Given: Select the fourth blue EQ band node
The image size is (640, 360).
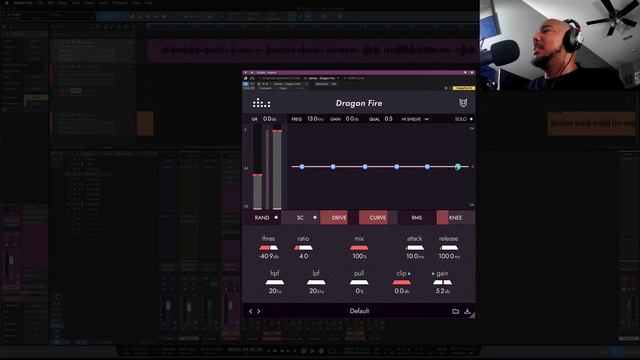Looking at the screenshot, I should [397, 167].
